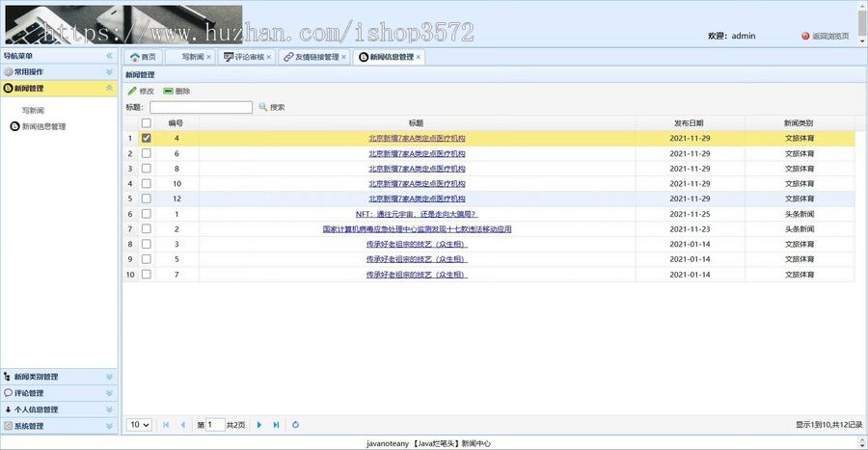This screenshot has height=450, width=868.
Task: Click the 返回浏览页 link
Action: point(830,36)
